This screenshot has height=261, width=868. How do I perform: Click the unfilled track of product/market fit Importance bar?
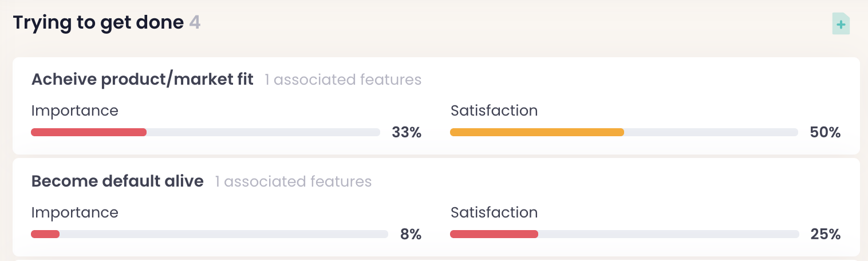(263, 132)
